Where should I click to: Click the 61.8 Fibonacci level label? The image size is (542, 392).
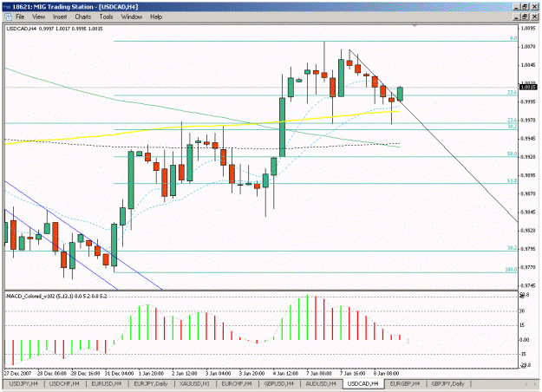(x=512, y=180)
